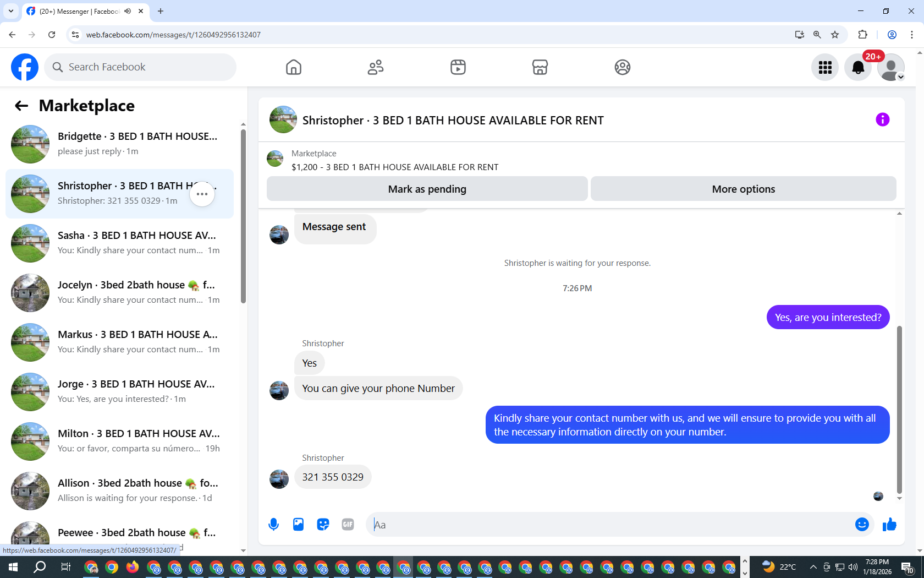Open the tab search dropdown arrow
924x578 pixels.
click(11, 11)
